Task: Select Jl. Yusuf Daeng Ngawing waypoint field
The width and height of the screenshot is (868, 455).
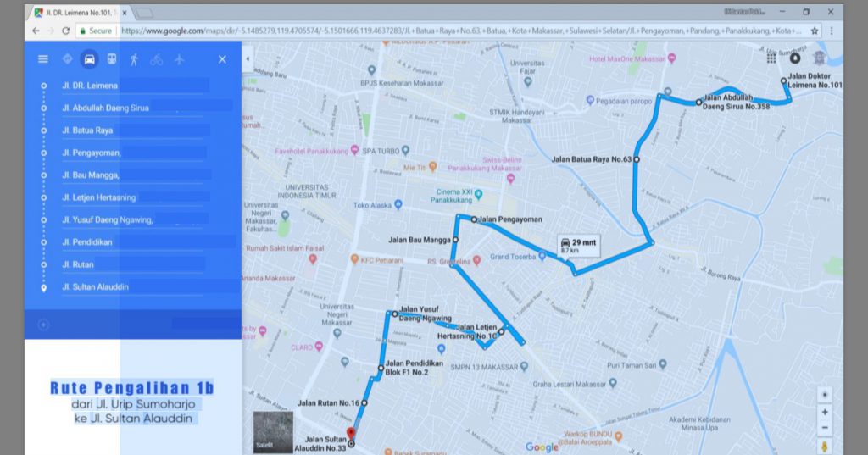Action: [x=135, y=219]
